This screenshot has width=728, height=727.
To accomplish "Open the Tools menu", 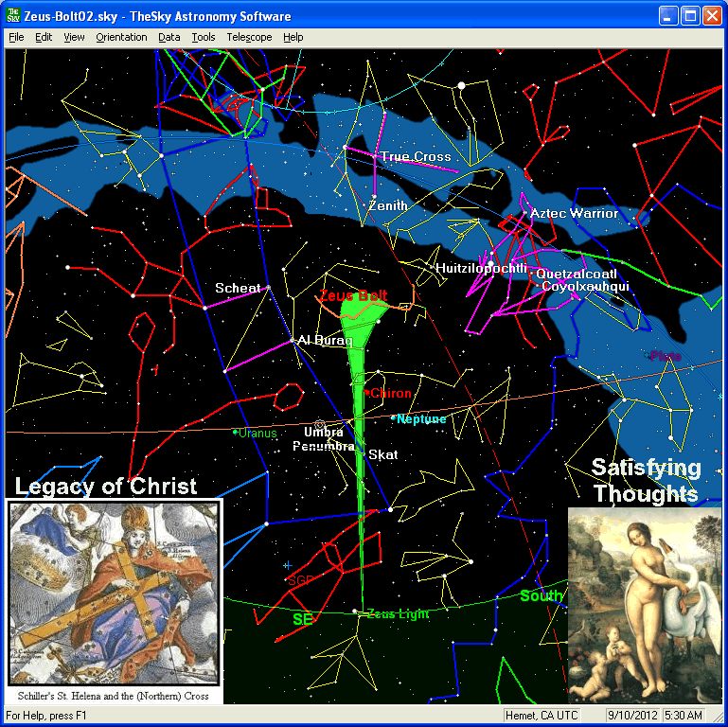I will pyautogui.click(x=203, y=37).
